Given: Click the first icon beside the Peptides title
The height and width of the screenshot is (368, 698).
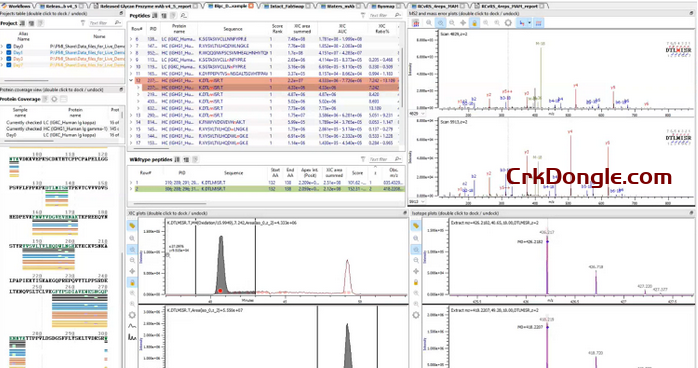Looking at the screenshot, I should point(155,16).
